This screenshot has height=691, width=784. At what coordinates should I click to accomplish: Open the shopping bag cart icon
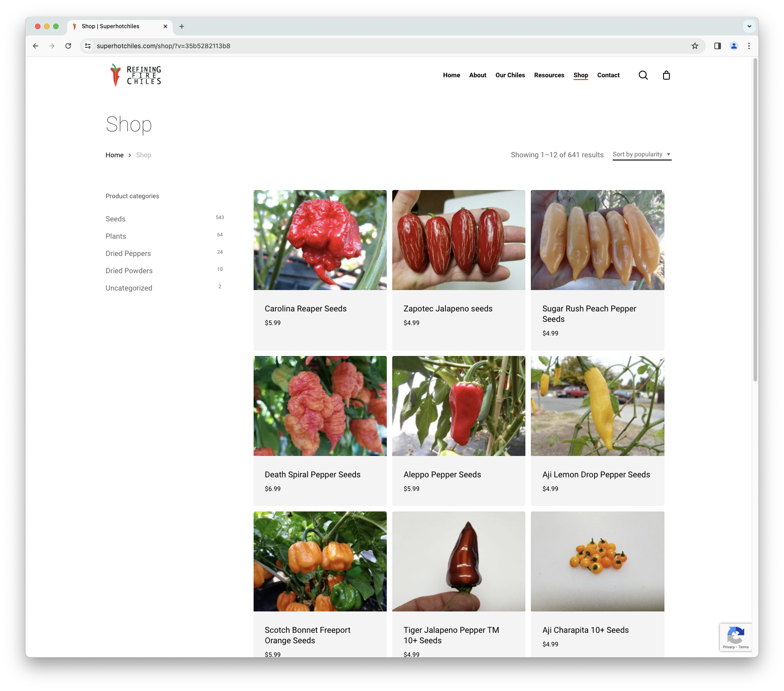666,75
